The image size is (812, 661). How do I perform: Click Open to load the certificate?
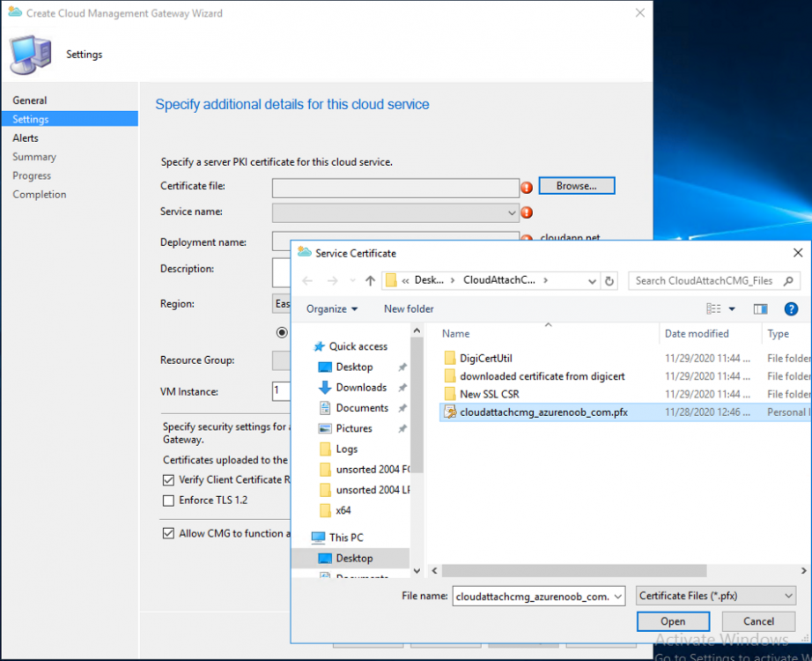[673, 621]
